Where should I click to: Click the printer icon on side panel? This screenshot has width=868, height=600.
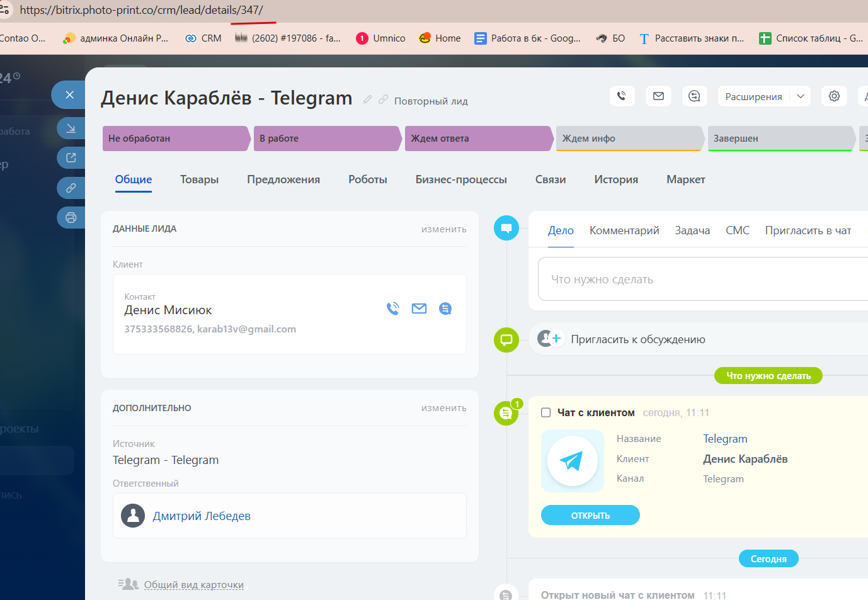[71, 218]
